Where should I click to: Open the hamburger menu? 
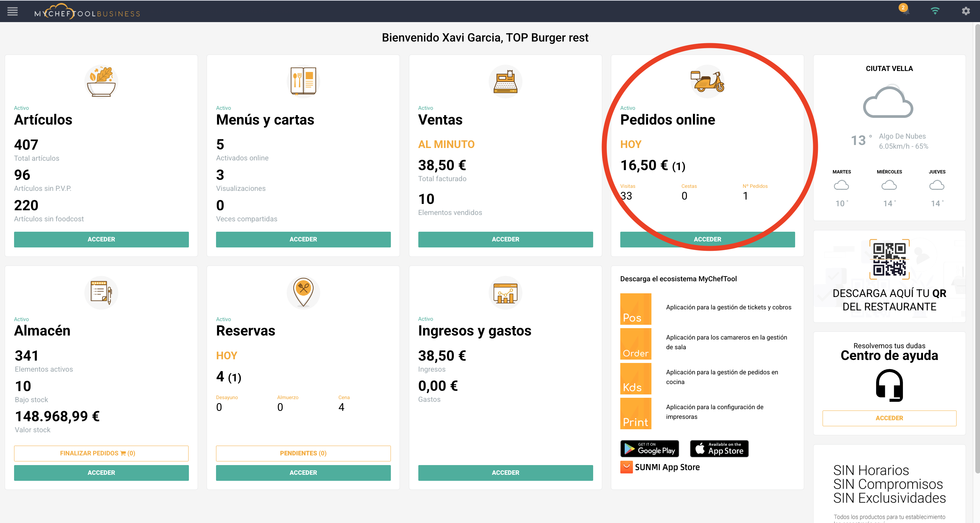tap(12, 11)
